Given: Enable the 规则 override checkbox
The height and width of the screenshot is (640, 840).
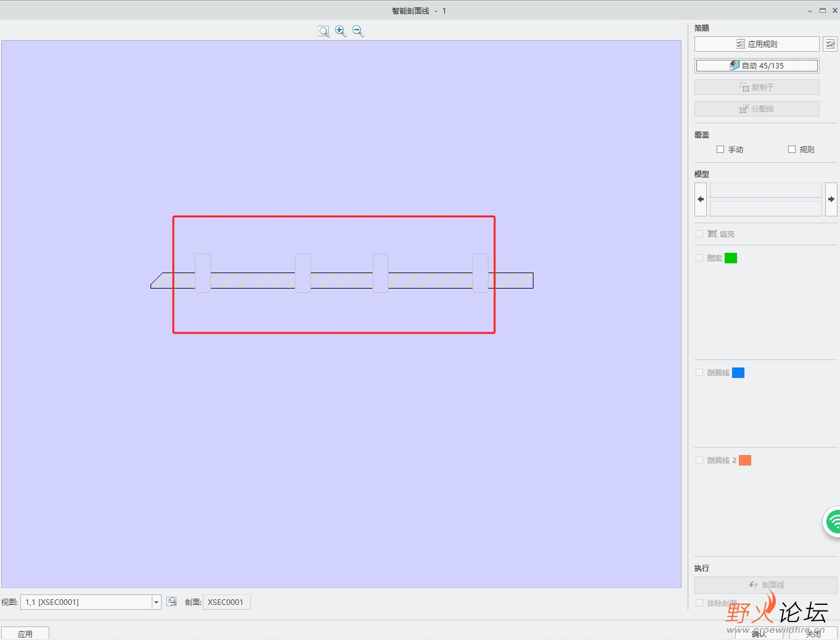Looking at the screenshot, I should click(792, 149).
